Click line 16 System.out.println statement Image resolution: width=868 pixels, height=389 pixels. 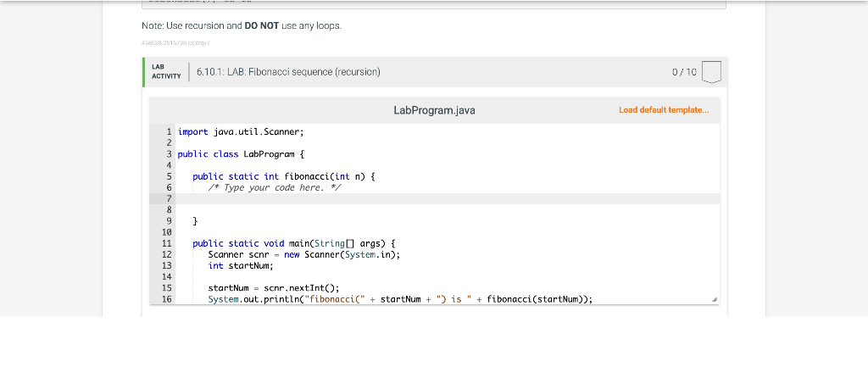point(400,299)
